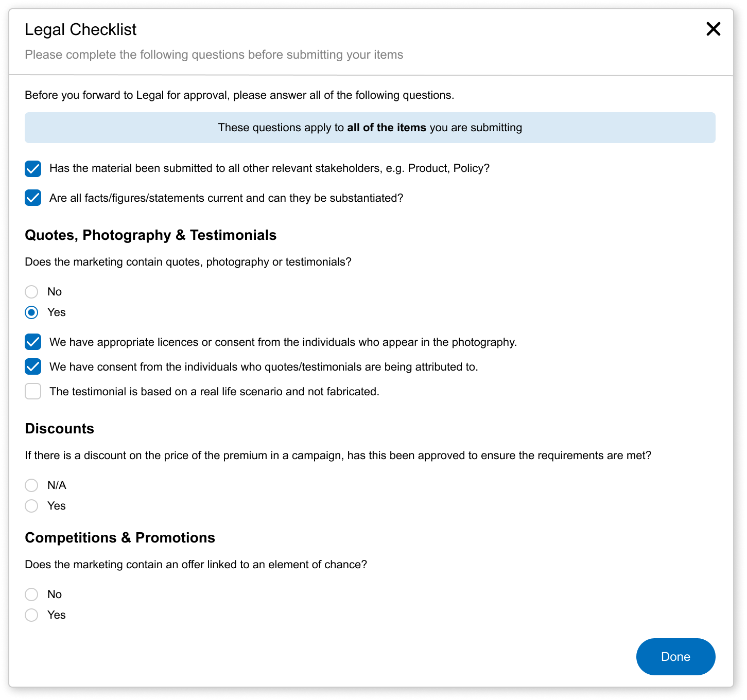The image size is (747, 700).
Task: Uncheck the relevant stakeholders submission checkbox
Action: [x=33, y=168]
